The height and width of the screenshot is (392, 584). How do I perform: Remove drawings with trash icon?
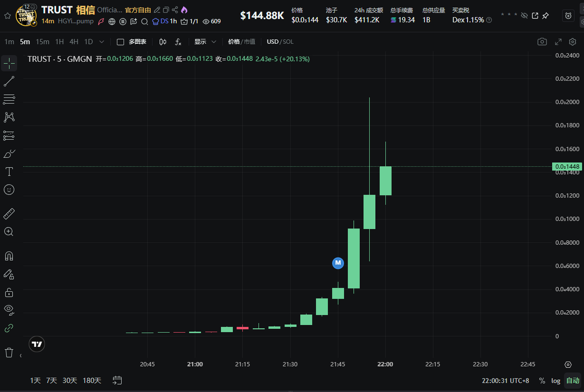[9, 353]
